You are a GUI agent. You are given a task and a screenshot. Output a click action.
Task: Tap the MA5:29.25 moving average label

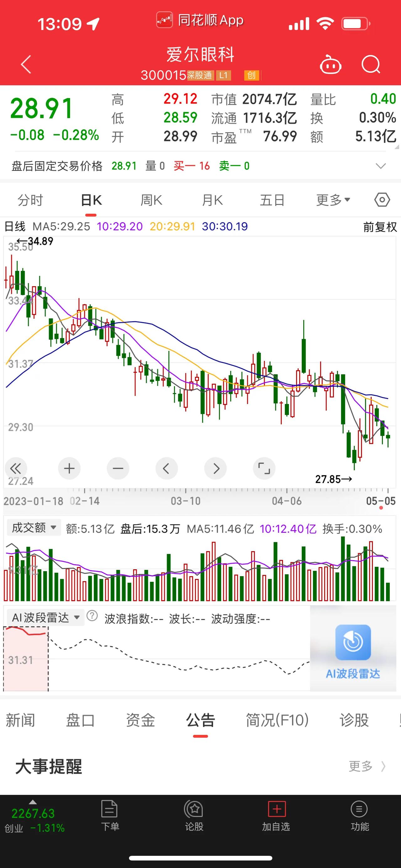tap(61, 226)
